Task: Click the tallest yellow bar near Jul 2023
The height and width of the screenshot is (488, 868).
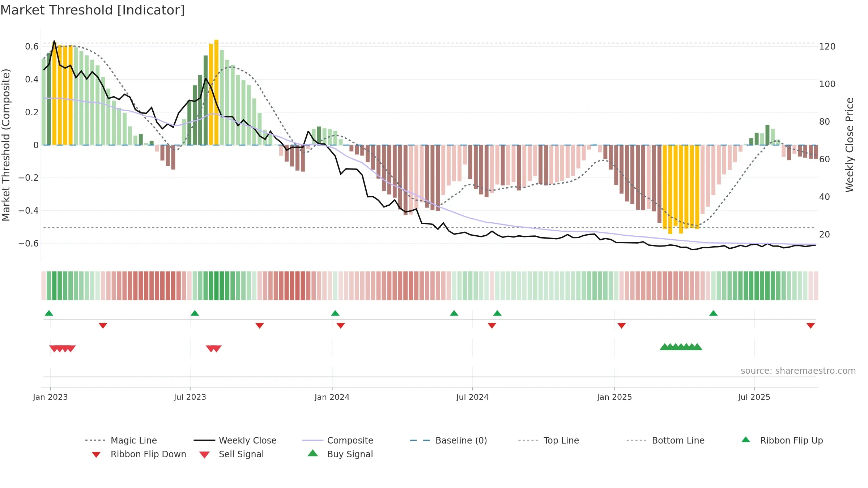Action: coord(216,92)
